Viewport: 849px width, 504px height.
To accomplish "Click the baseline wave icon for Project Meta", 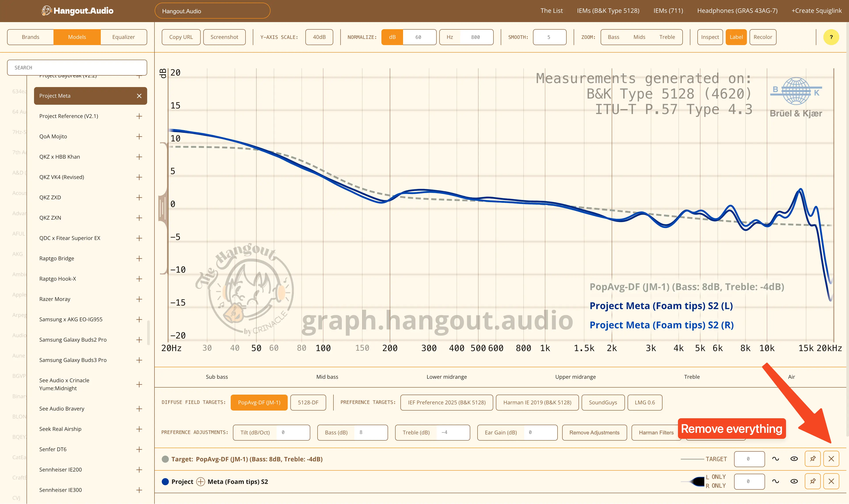I will pos(775,481).
